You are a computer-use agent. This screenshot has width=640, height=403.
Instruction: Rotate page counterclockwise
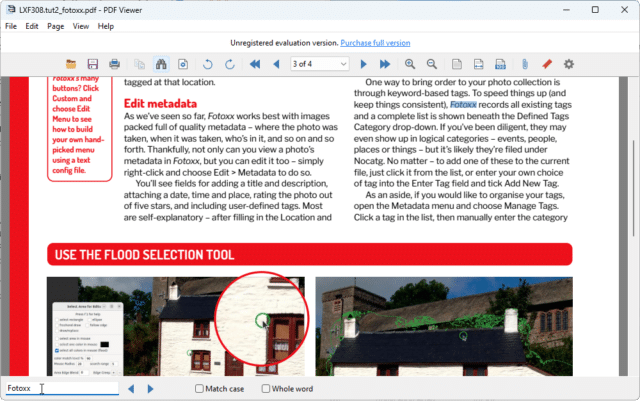tap(207, 64)
